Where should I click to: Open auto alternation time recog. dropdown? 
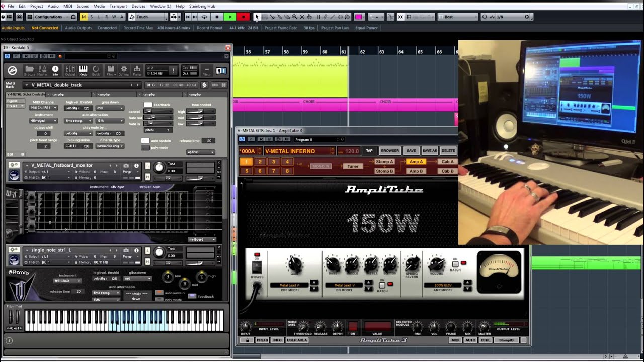pyautogui.click(x=78, y=121)
